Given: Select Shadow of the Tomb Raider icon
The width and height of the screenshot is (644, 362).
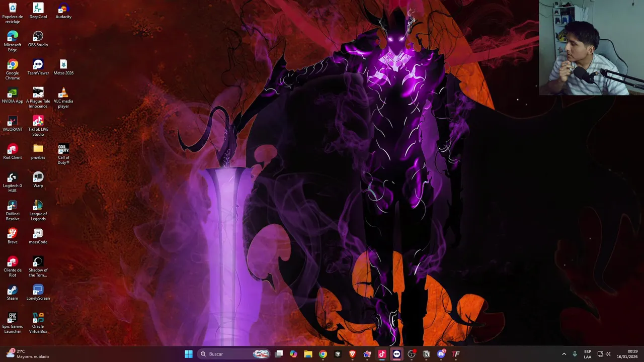Looking at the screenshot, I should 38,266.
